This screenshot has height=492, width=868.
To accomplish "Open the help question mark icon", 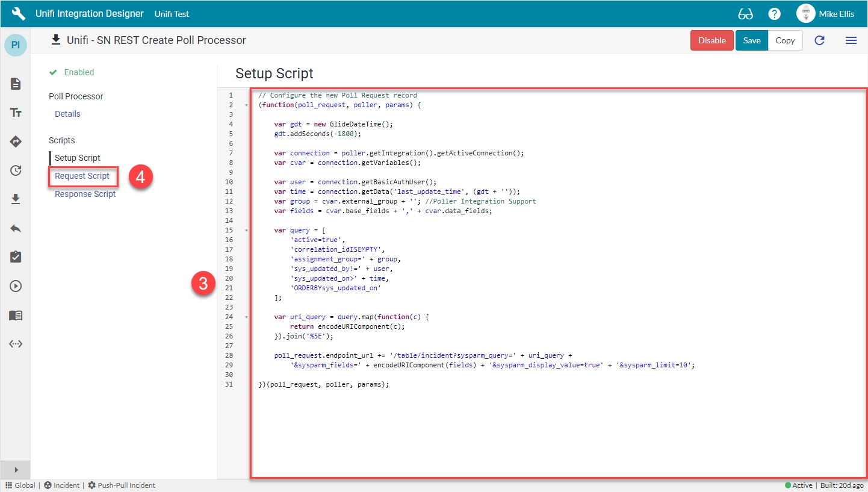I will [x=774, y=14].
